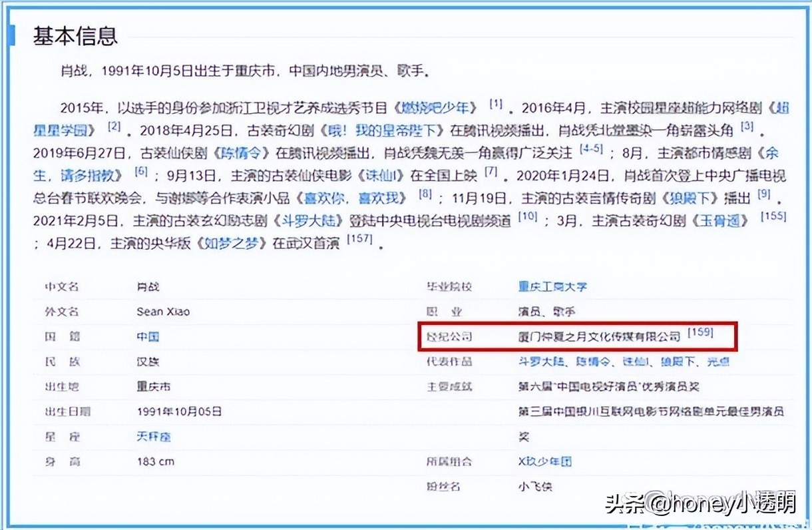812x530 pixels.
Task: Click citation reference [157]
Action: 359,240
